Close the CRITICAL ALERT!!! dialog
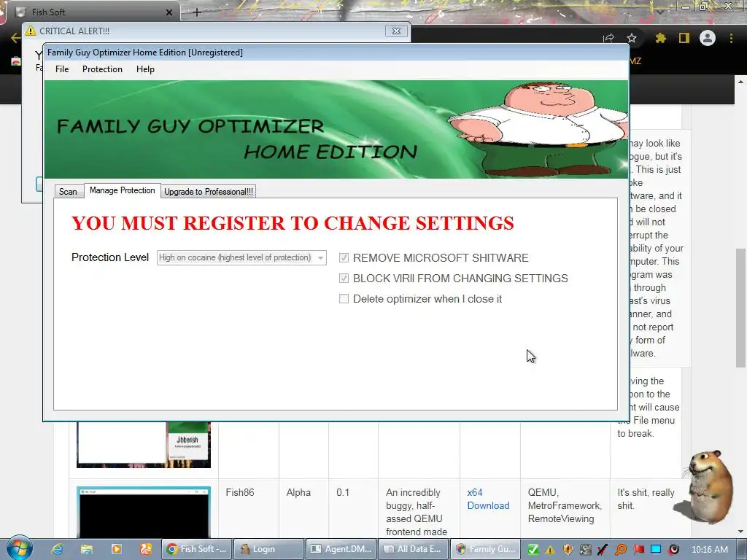The width and height of the screenshot is (747, 560). click(396, 31)
